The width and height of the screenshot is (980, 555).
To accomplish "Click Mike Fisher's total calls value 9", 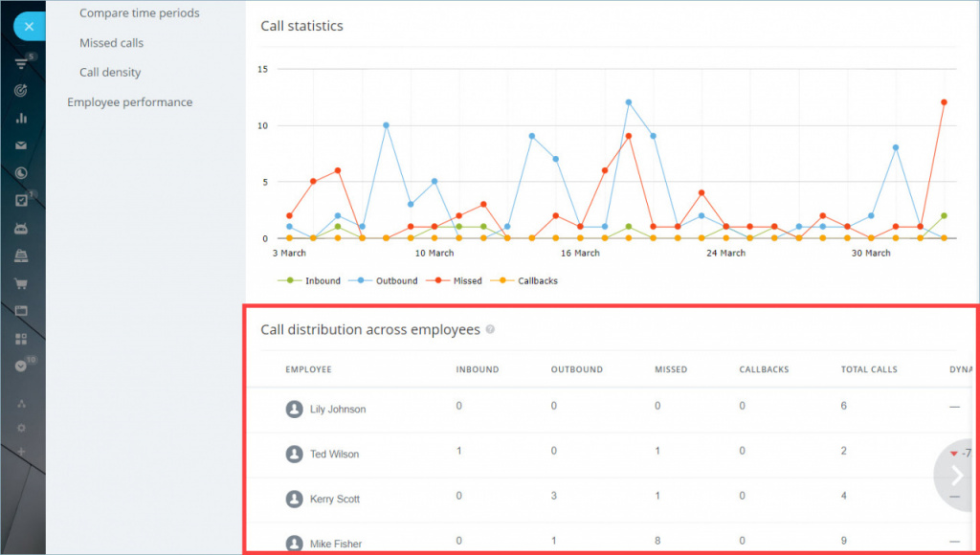I will 844,541.
